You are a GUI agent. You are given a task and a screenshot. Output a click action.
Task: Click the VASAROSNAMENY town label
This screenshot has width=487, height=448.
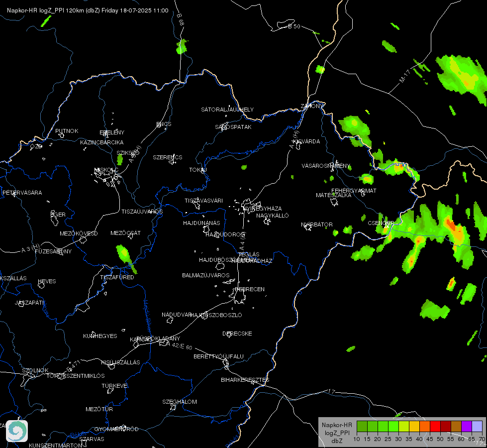coord(326,166)
